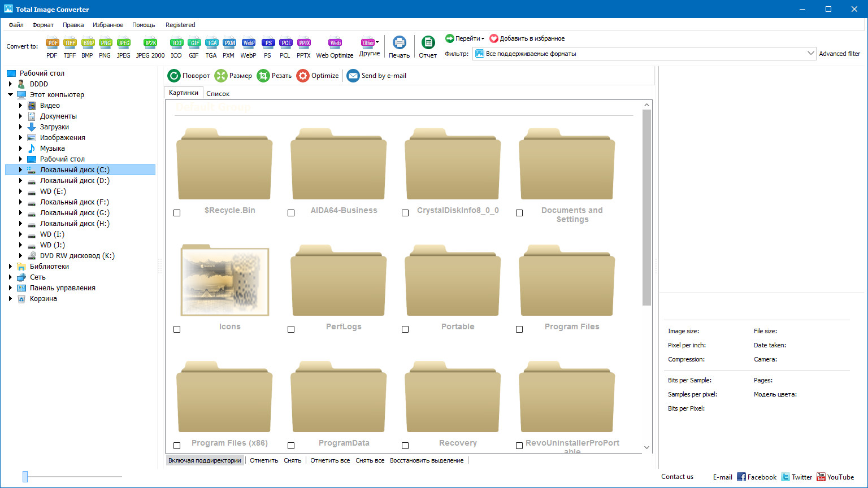Screen dimensions: 868x488
Task: Click the vertical scrollbar down arrow
Action: 647,447
